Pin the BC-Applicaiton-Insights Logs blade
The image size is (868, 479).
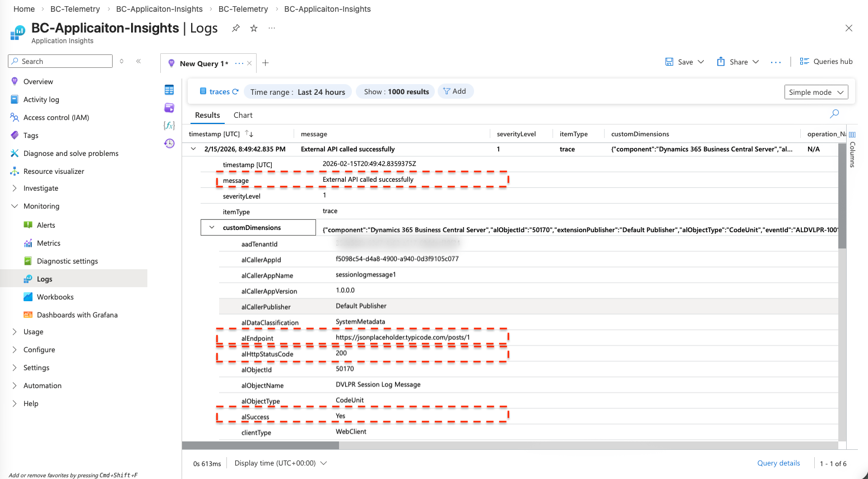coord(236,28)
